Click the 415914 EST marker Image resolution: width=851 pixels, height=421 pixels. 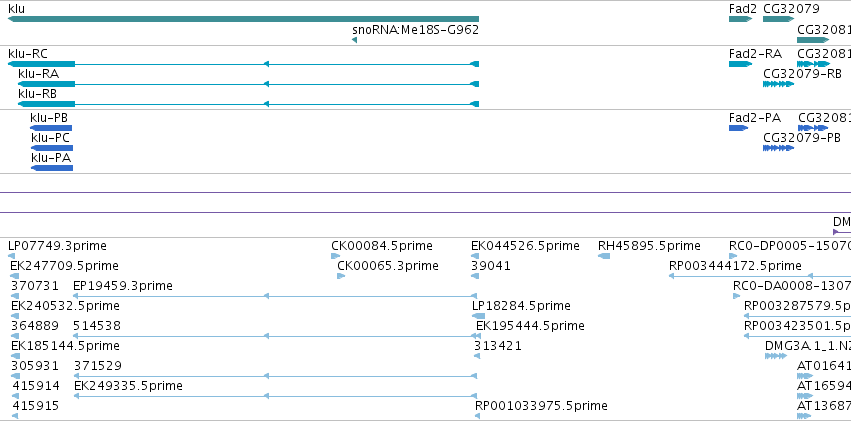pyautogui.click(x=16, y=396)
